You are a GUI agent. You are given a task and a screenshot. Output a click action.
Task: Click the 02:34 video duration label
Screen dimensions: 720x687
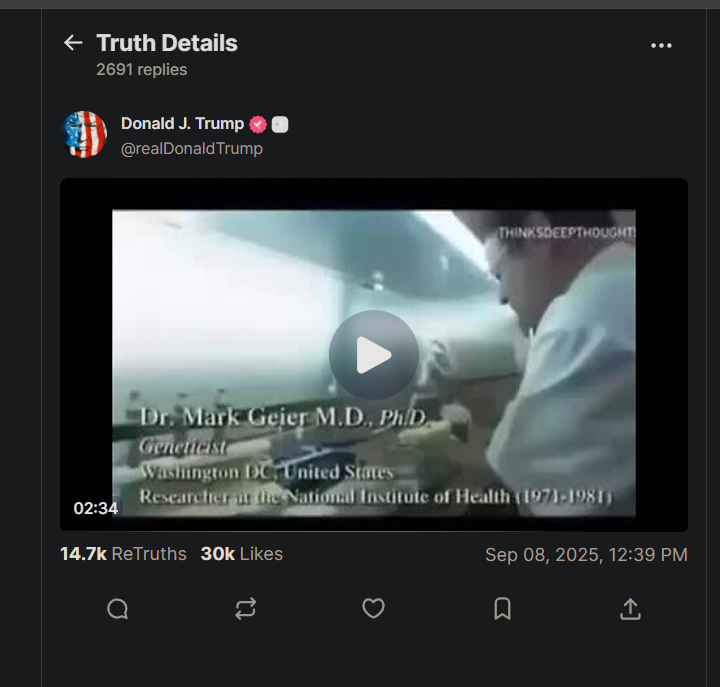(96, 508)
